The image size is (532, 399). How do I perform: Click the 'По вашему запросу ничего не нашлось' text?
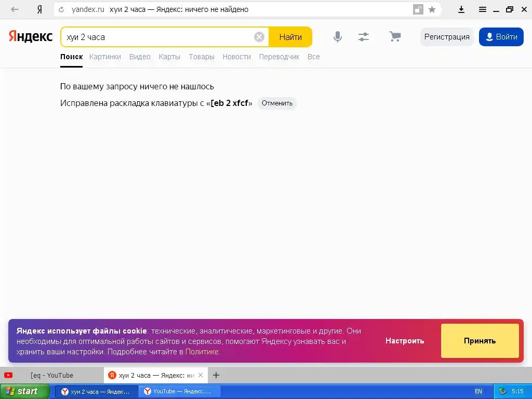click(x=137, y=87)
